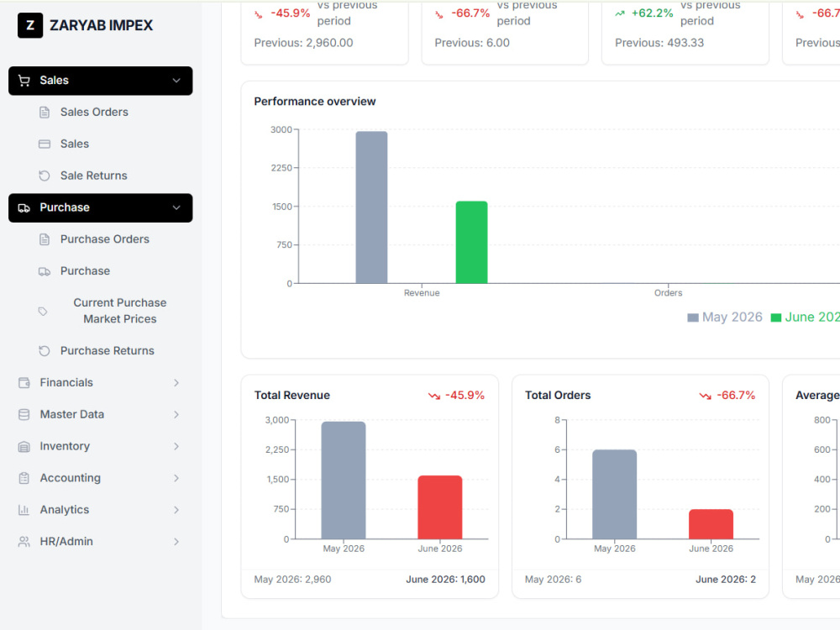The image size is (840, 630).
Task: Click the Sales card icon
Action: click(x=45, y=144)
